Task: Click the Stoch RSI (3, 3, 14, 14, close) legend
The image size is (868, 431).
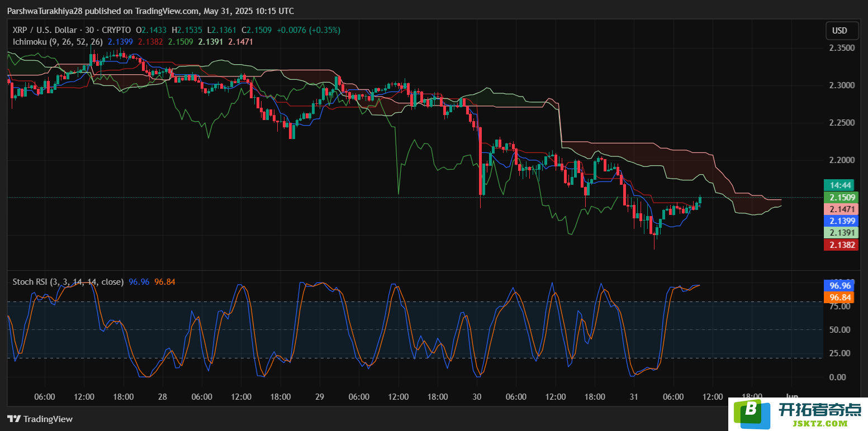Action: [68, 282]
